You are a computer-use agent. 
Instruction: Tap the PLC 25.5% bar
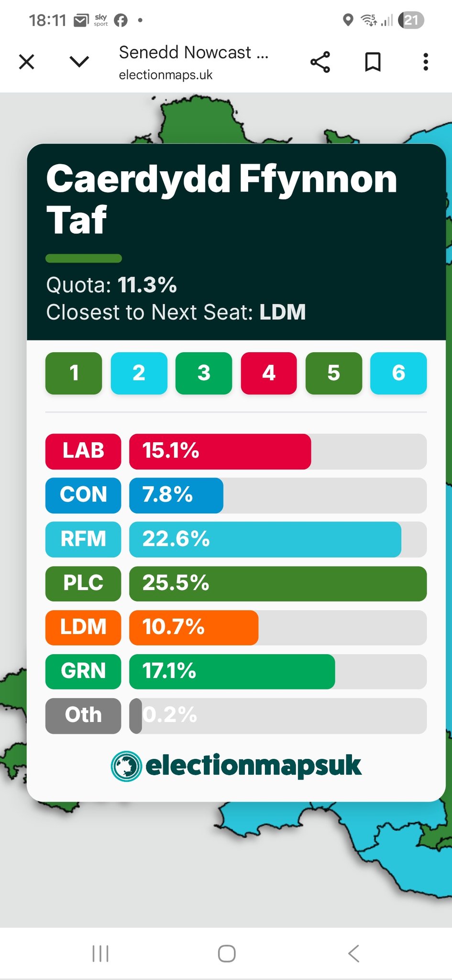[x=277, y=583]
